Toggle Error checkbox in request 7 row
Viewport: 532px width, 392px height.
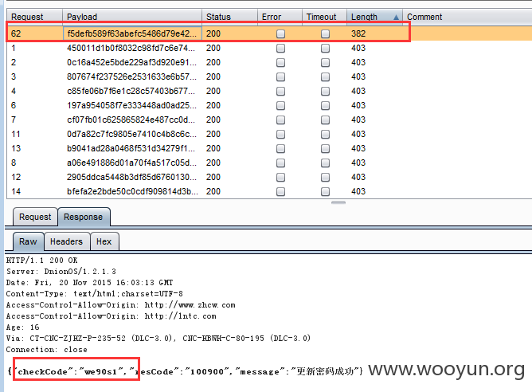coord(280,120)
